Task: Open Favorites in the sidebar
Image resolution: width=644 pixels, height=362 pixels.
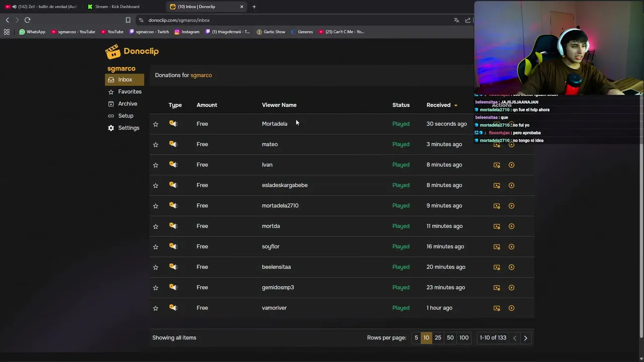Action: point(124,92)
